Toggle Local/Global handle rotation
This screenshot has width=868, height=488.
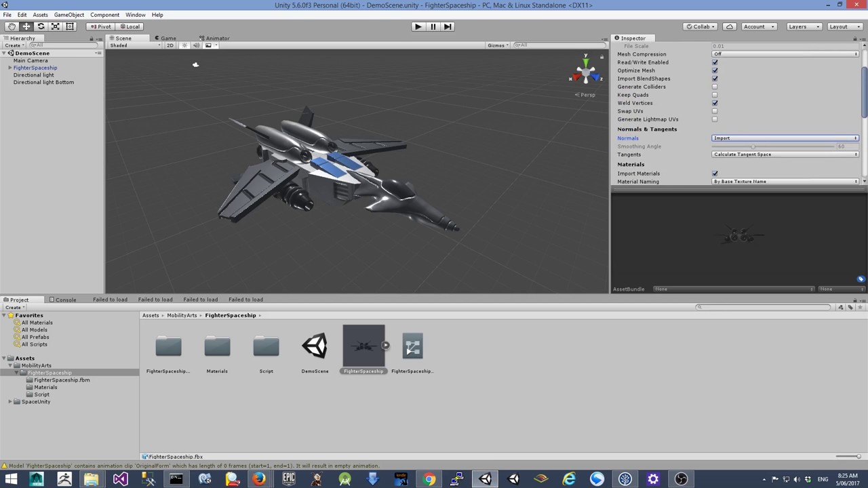tap(129, 26)
